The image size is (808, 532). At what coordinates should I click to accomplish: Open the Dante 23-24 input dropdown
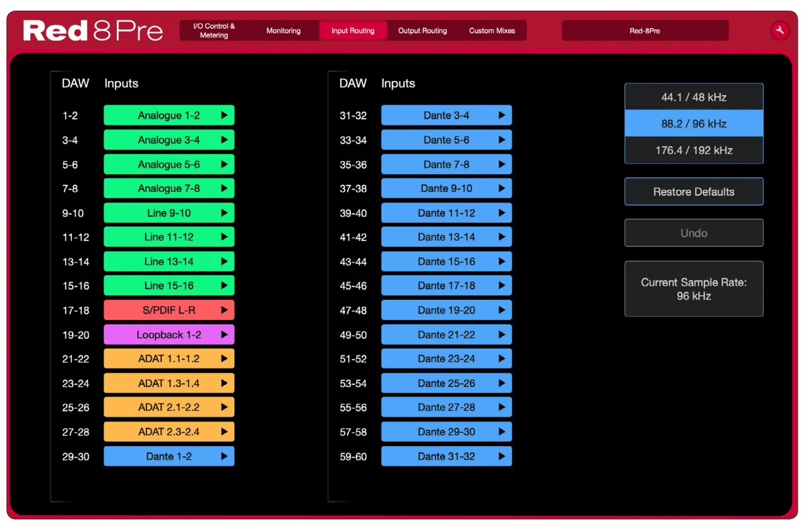pyautogui.click(x=446, y=358)
